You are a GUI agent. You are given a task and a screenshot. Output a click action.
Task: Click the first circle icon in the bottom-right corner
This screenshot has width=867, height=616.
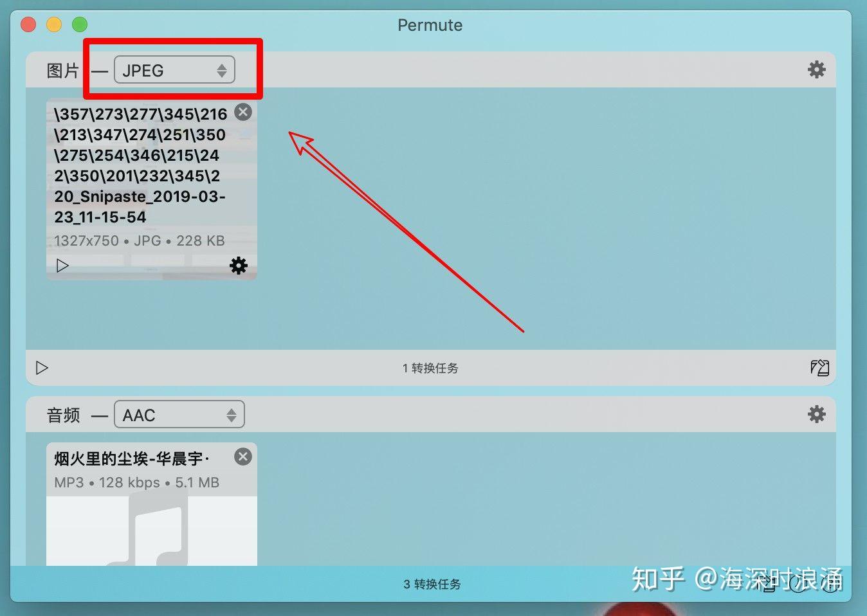[x=798, y=585]
